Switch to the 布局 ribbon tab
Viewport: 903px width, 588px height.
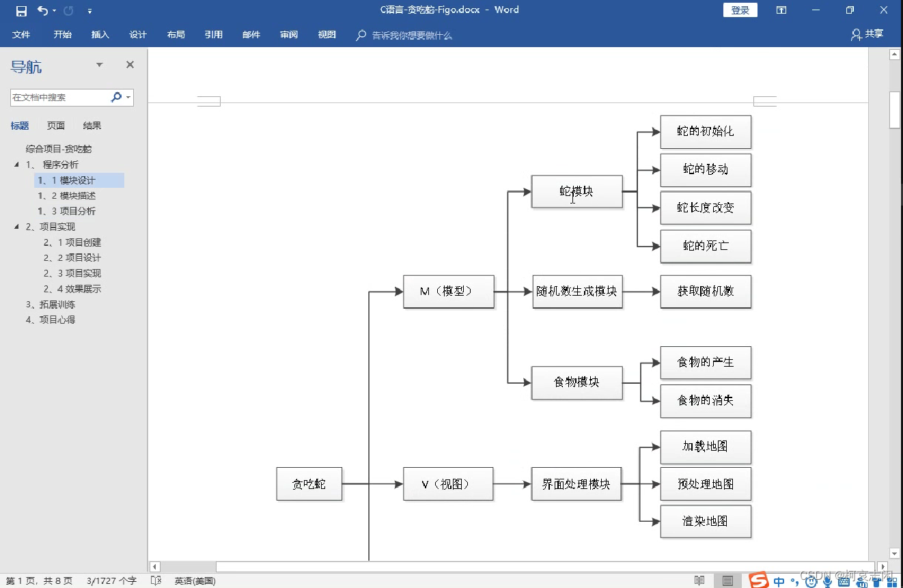[x=176, y=35]
